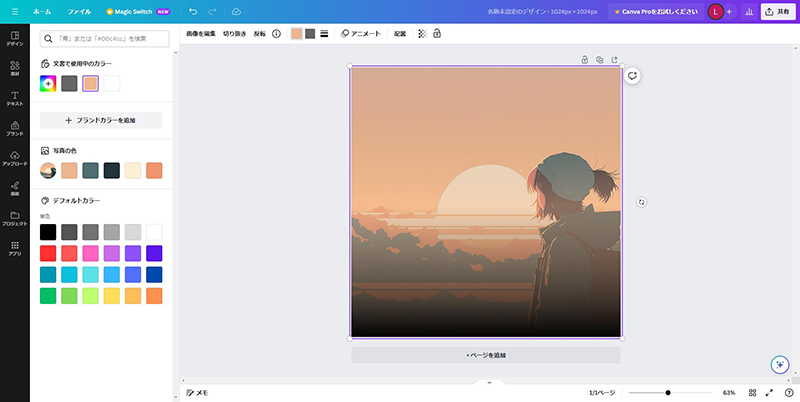Click the gray color chip in toolbar
800x402 pixels.
tap(310, 34)
